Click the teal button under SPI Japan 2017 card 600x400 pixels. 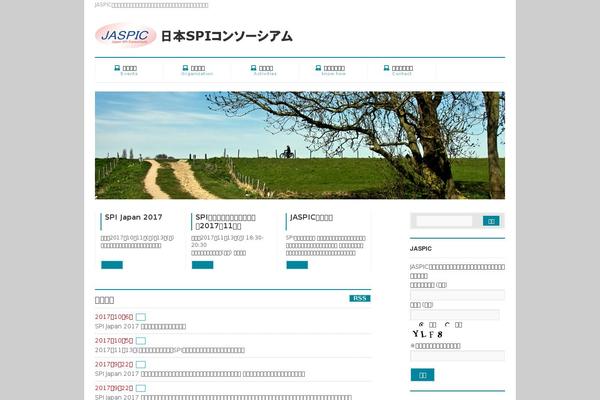(x=112, y=264)
